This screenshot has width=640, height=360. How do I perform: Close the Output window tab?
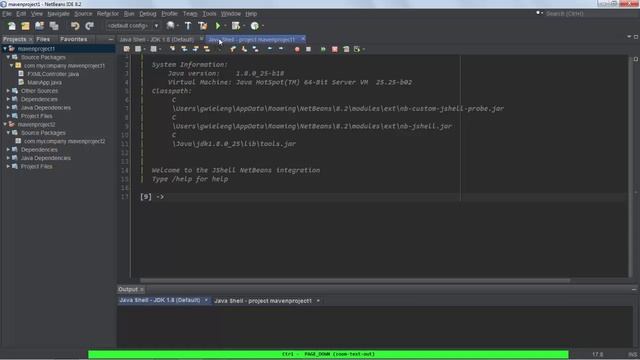(142, 289)
